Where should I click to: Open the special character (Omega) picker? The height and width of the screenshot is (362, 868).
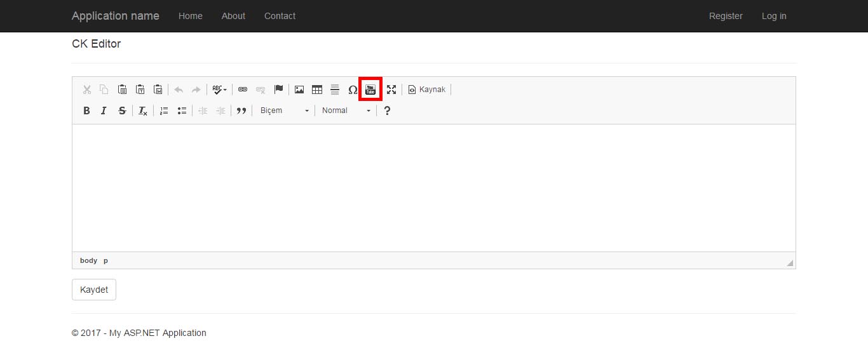coord(353,90)
